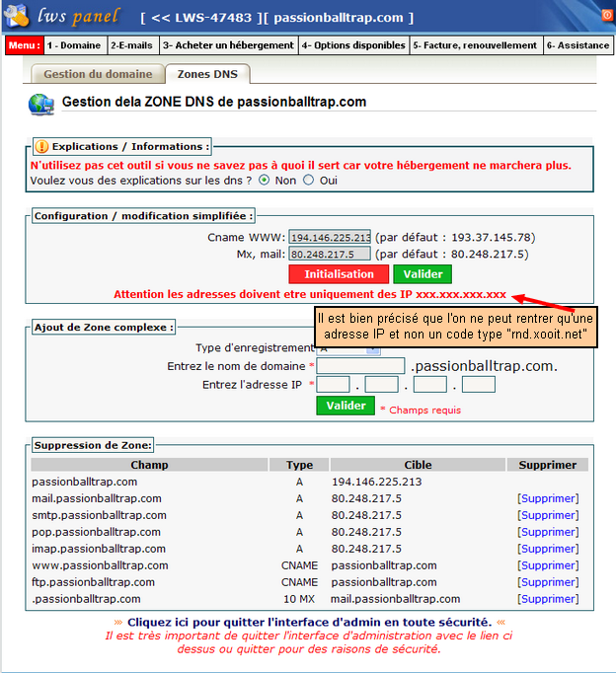The height and width of the screenshot is (673, 616).
Task: Click the Cible column header
Action: (x=419, y=465)
